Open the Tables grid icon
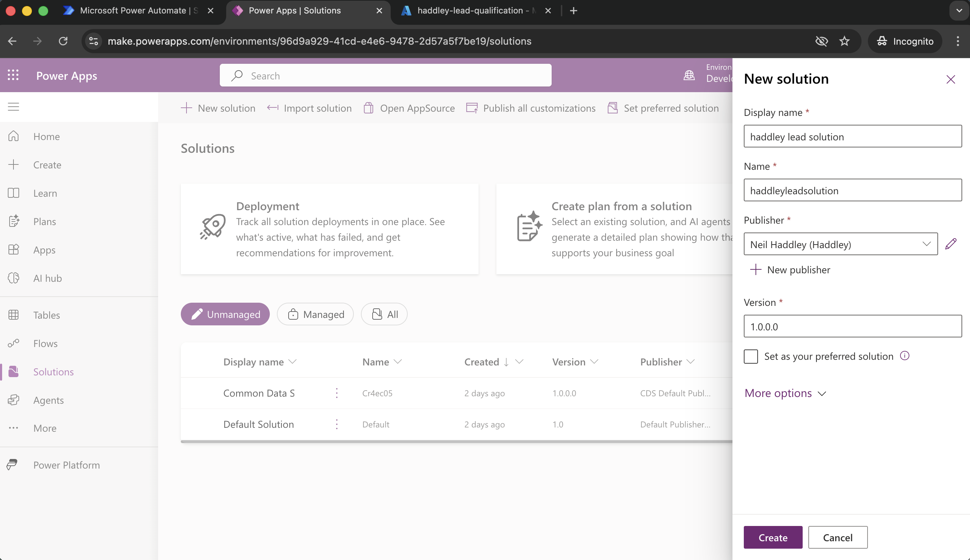The width and height of the screenshot is (970, 560). pos(13,315)
